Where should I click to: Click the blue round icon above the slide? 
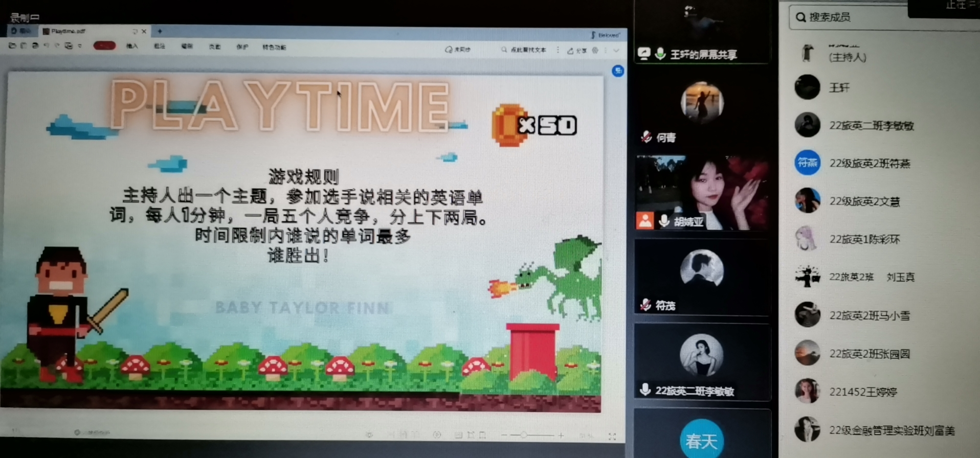618,71
